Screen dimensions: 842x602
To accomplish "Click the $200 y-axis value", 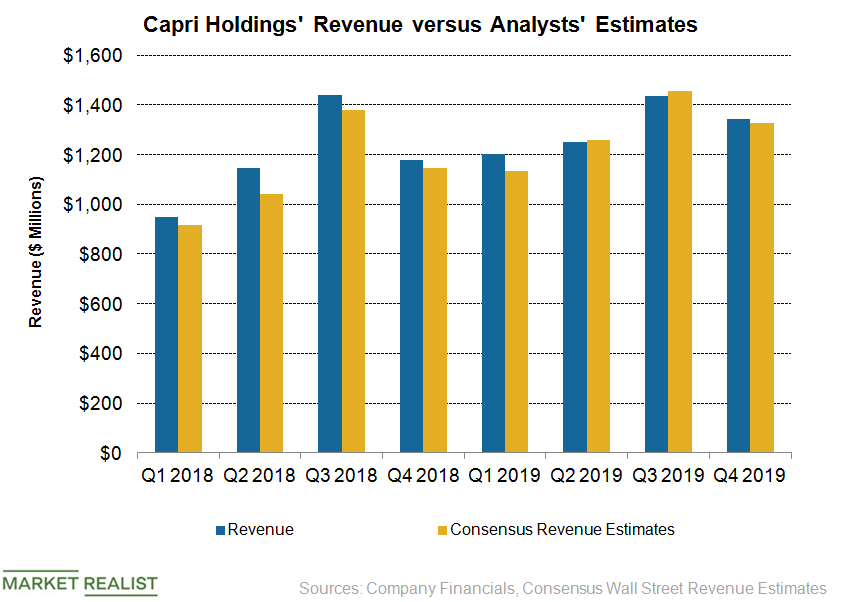I will coord(100,403).
